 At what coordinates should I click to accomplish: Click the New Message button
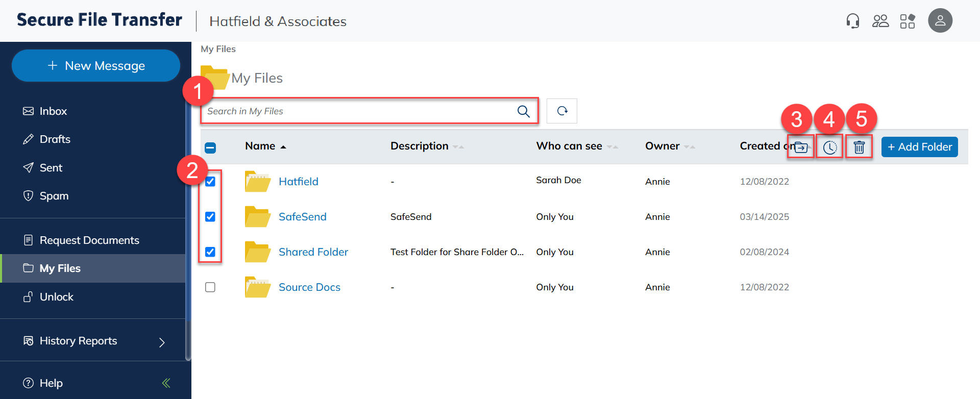pos(96,66)
